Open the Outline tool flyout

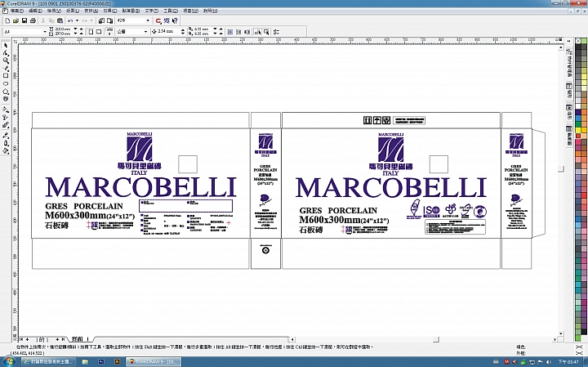[6, 143]
